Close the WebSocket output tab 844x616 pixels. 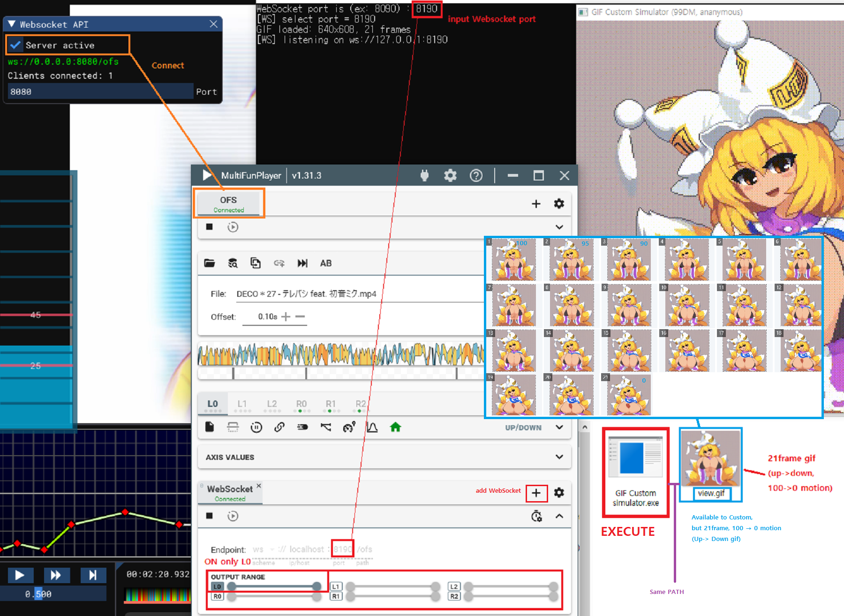pos(259,486)
